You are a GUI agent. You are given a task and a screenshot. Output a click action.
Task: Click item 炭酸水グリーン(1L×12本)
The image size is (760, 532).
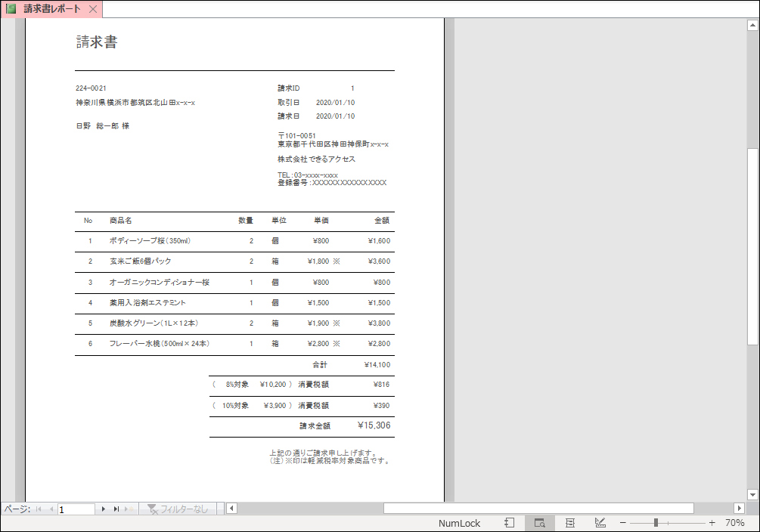154,323
